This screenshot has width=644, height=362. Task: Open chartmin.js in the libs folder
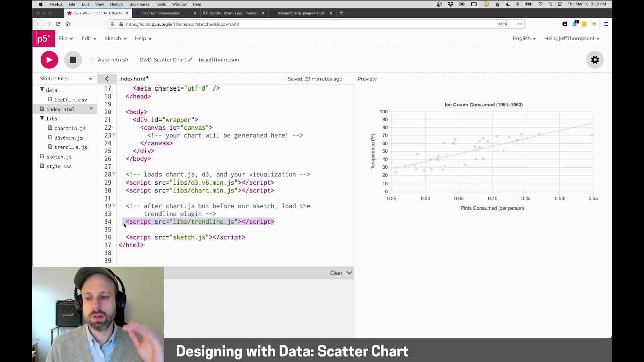tap(67, 128)
